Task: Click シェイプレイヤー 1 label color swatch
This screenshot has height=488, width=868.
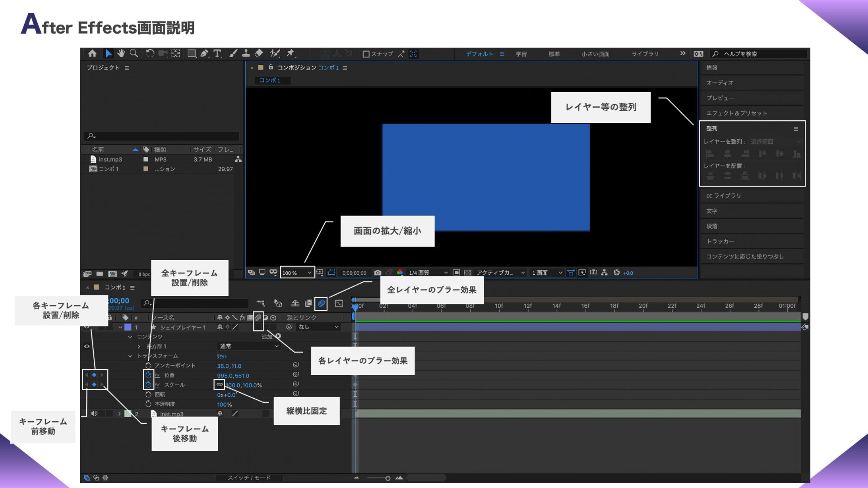Action: [x=128, y=327]
